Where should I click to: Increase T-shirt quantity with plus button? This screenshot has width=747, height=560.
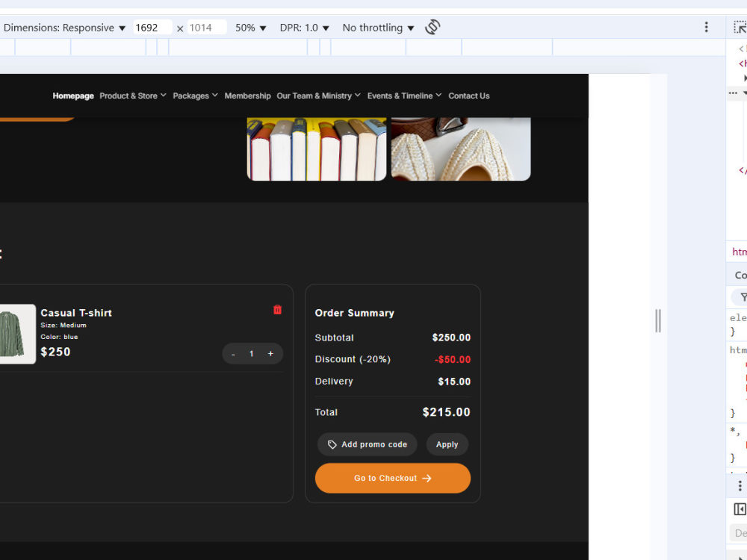coord(270,354)
